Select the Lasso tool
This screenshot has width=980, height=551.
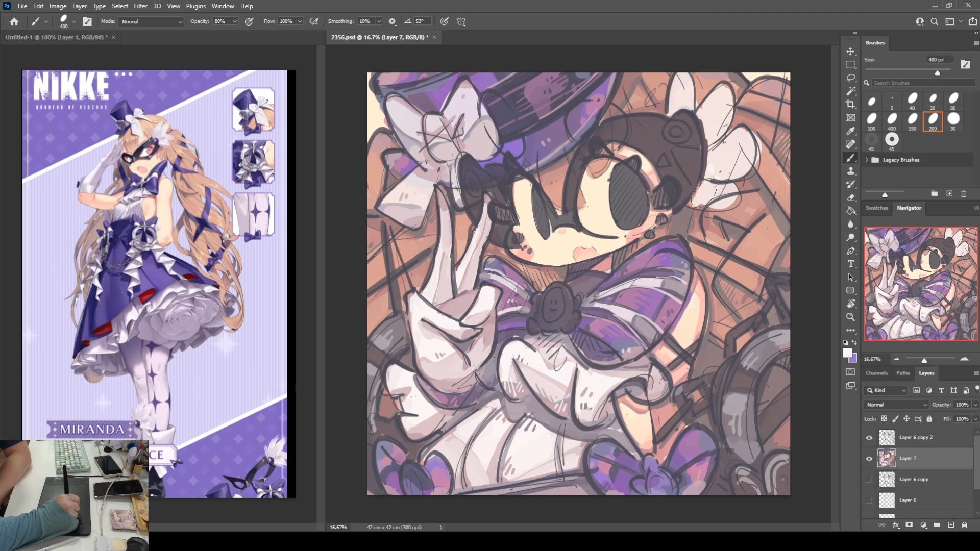point(850,78)
